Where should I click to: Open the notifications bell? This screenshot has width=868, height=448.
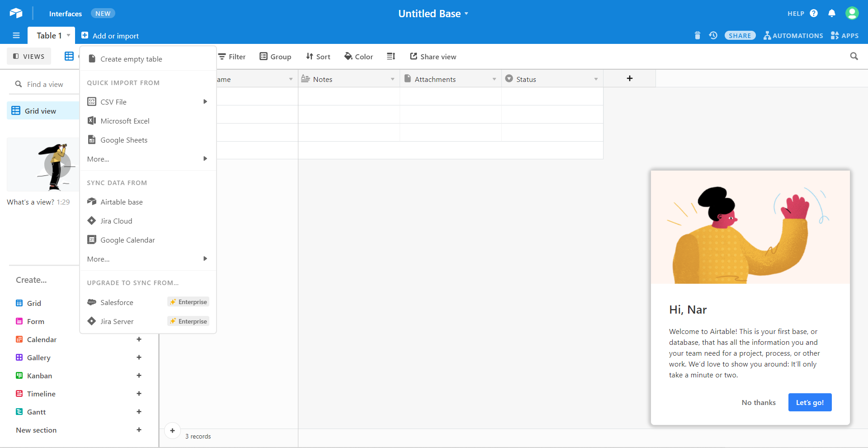pos(832,13)
